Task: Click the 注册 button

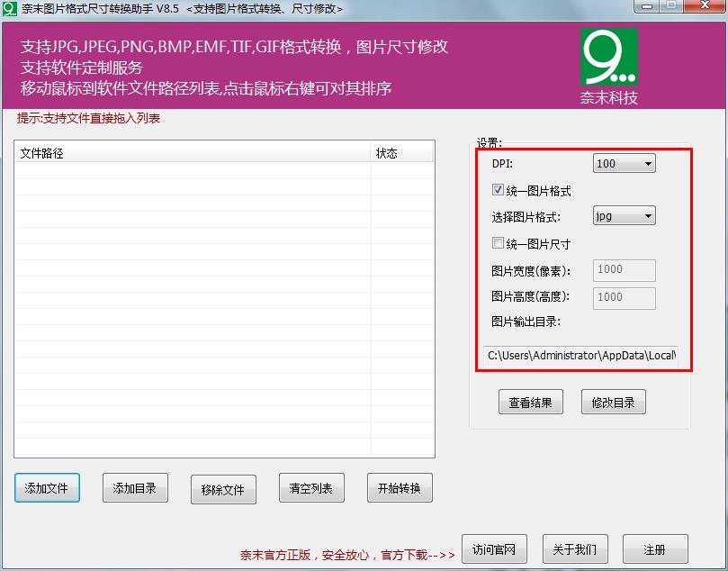Action: tap(655, 549)
